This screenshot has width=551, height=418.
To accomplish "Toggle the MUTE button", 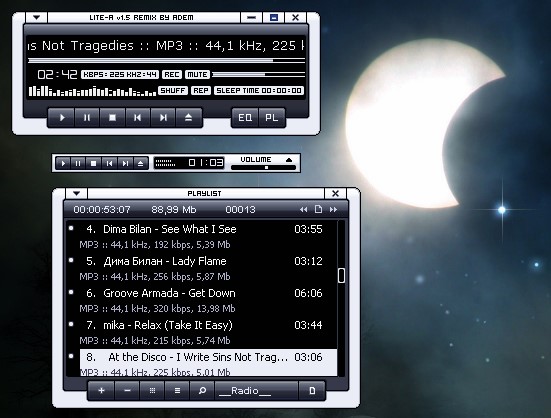I will 197,74.
